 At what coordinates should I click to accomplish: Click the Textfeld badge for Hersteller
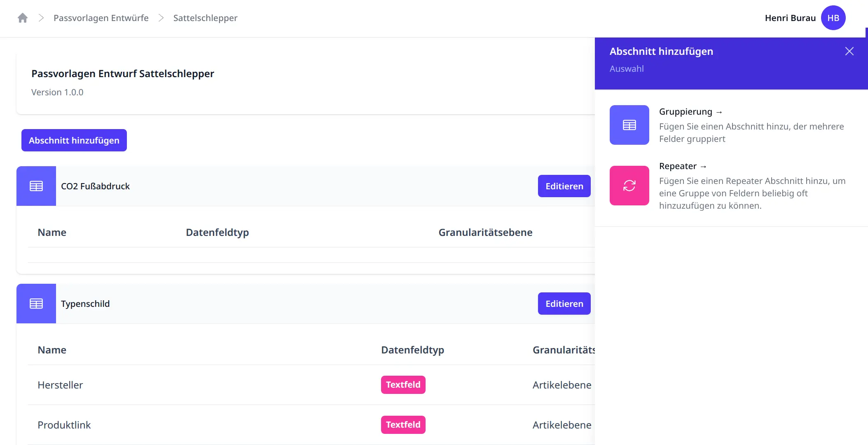point(403,385)
